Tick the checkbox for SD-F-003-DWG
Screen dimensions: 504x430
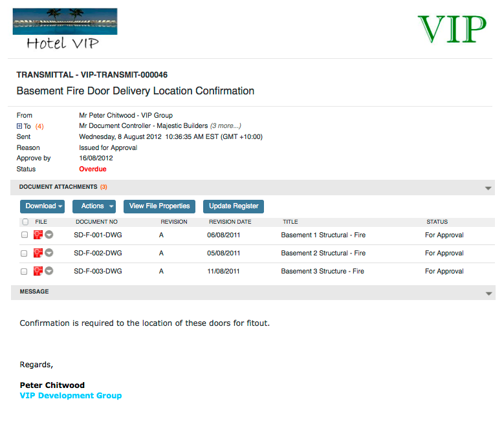point(25,271)
